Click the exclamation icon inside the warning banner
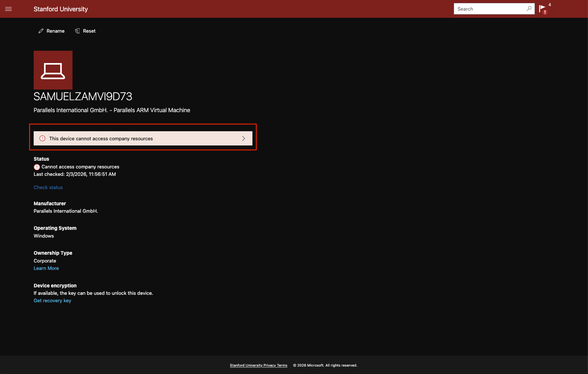Screen dimensions: 588x374 tap(42, 138)
